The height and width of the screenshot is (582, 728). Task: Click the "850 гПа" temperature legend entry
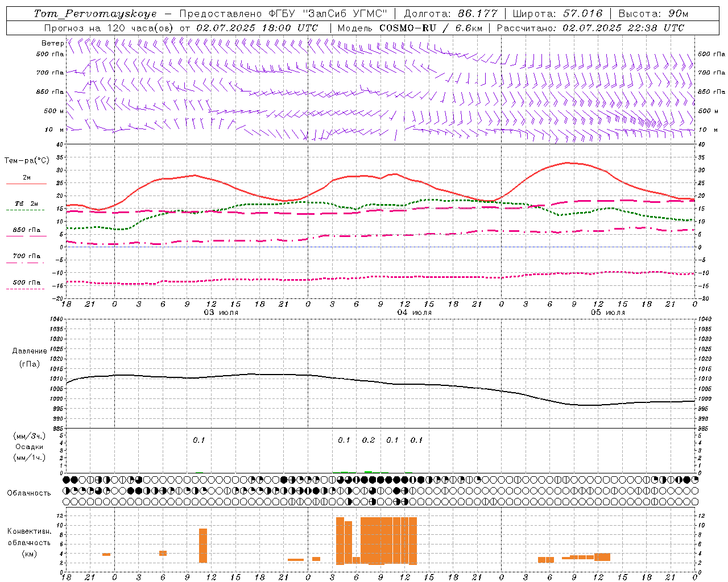coord(27,230)
